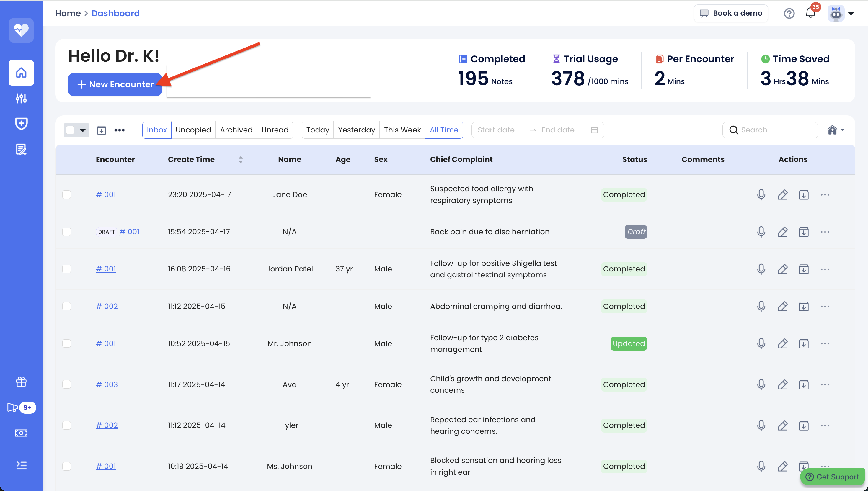Viewport: 868px width, 491px height.
Task: Tick the checkbox beside Tyler's encounter
Action: pyautogui.click(x=66, y=425)
